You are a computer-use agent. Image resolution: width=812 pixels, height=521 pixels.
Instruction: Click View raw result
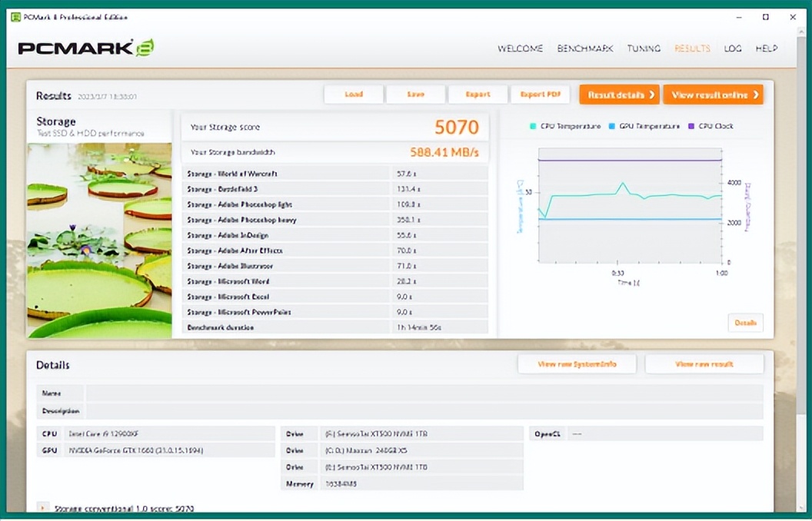[704, 364]
